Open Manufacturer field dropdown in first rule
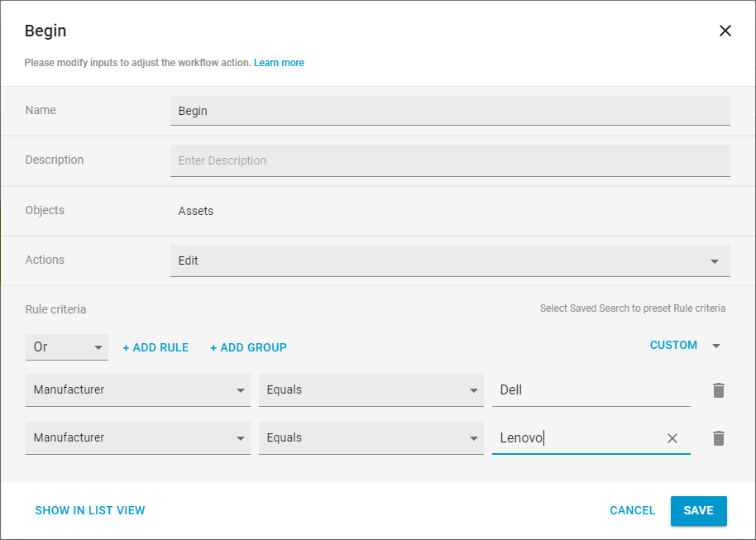The image size is (756, 540). pos(138,390)
